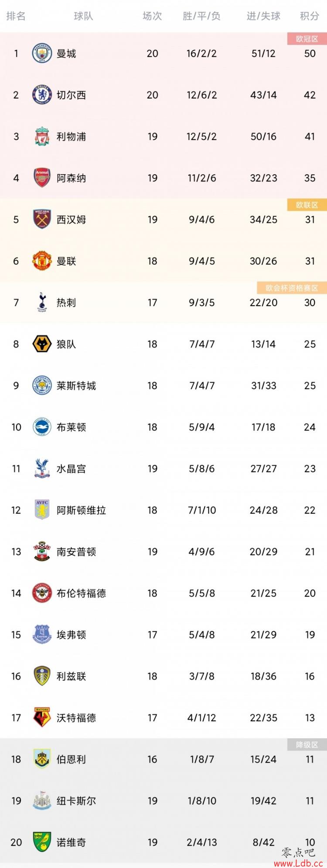Open the www.Ldb.cc watermark link

pos(298,863)
